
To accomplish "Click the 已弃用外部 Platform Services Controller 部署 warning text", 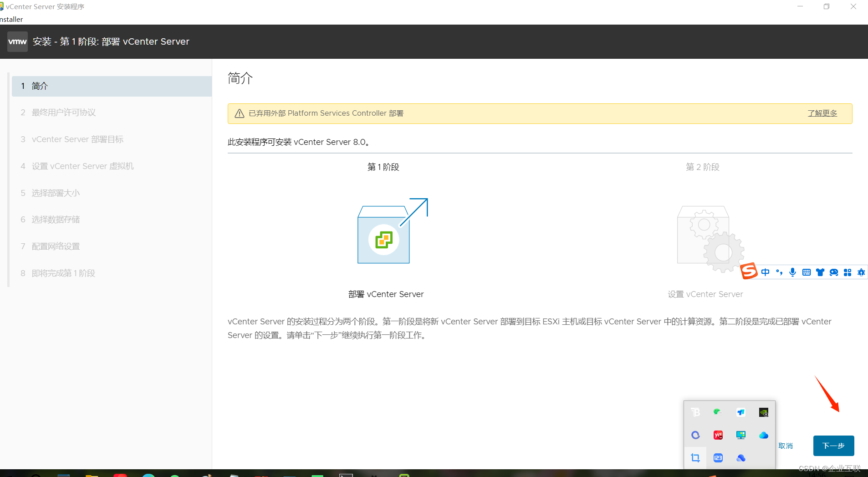I will tap(326, 113).
